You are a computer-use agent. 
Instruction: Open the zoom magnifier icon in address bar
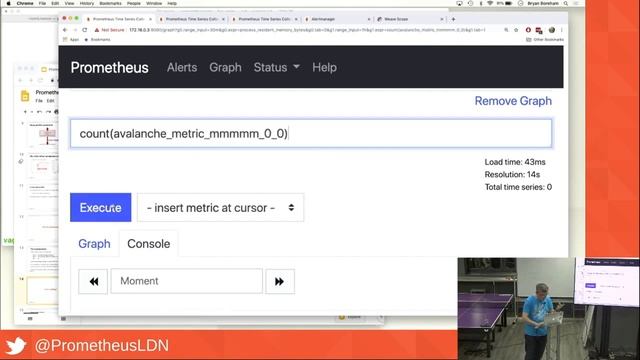[506, 30]
